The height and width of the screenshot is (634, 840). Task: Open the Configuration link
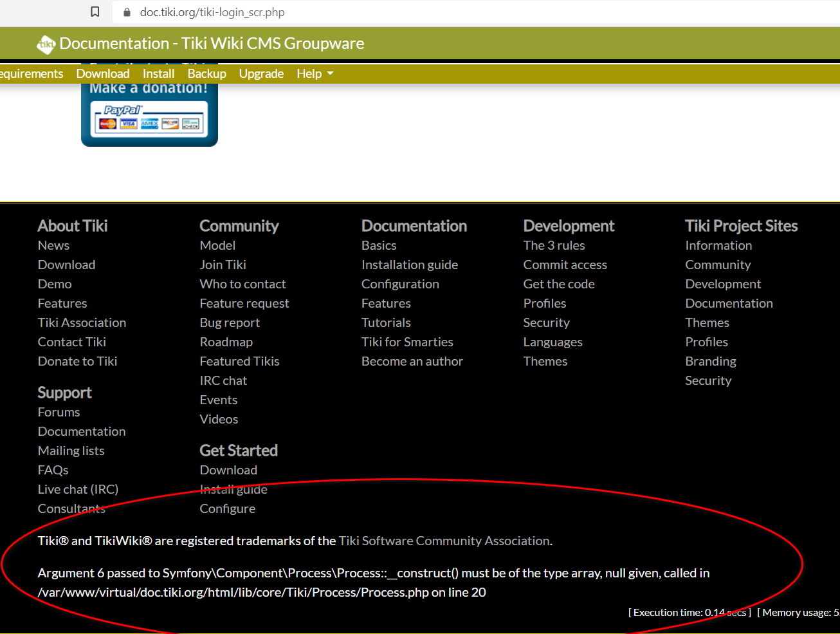tap(400, 284)
